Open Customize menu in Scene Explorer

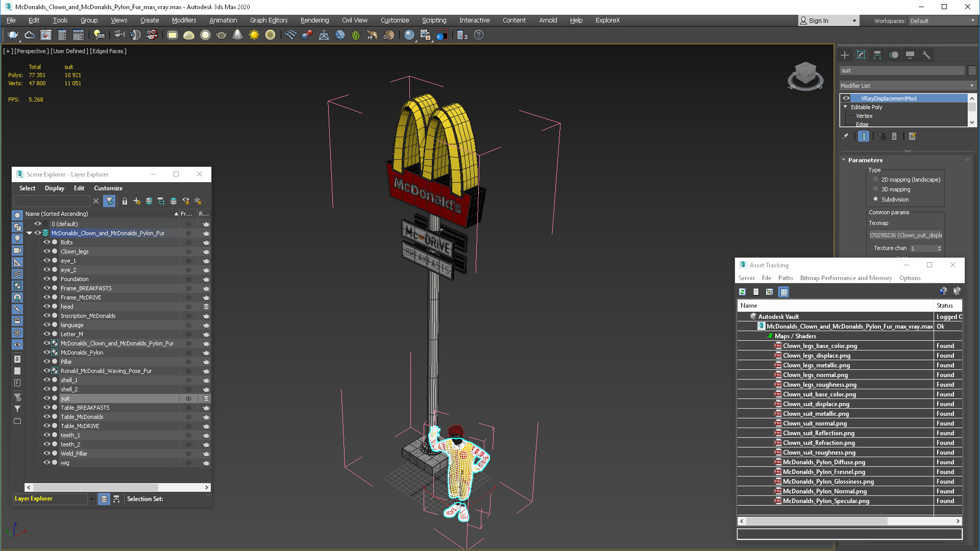pyautogui.click(x=108, y=188)
